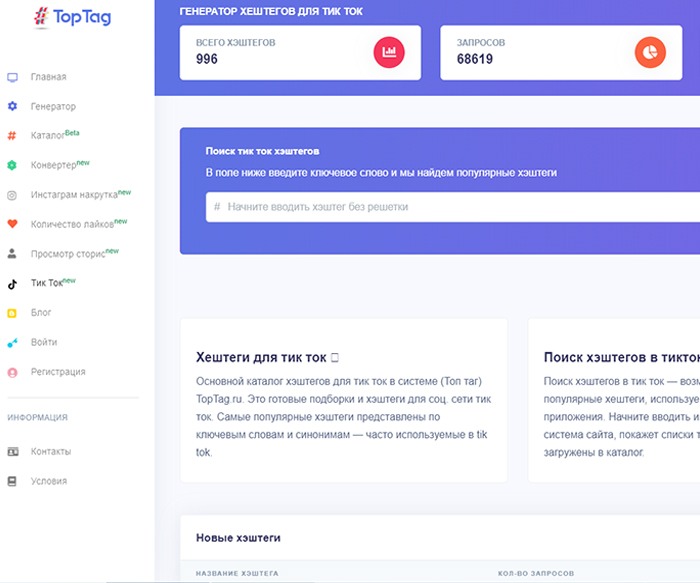Click the 'Хештеги для тик ток' heading
Screen dimensions: 700x583
[267, 358]
